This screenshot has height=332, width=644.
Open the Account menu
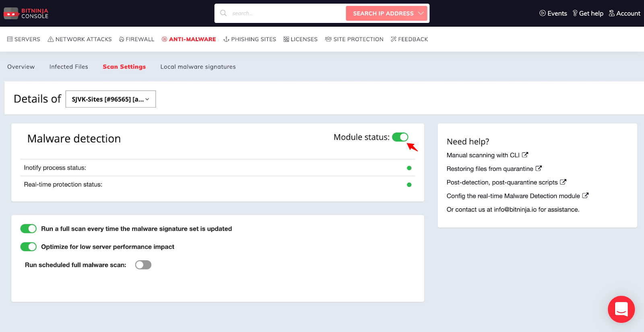[x=625, y=13]
